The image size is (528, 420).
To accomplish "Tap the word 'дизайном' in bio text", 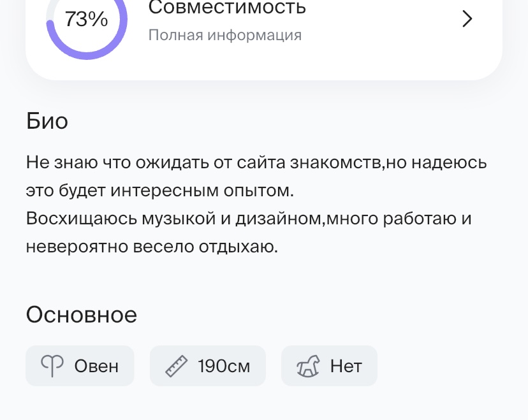I will [x=279, y=219].
